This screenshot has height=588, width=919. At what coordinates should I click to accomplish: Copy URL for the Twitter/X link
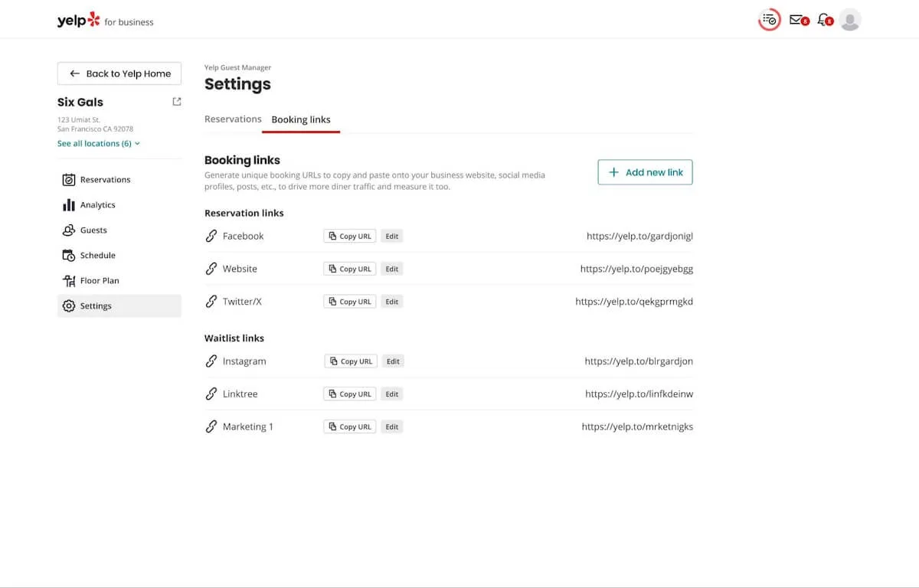[x=349, y=302]
